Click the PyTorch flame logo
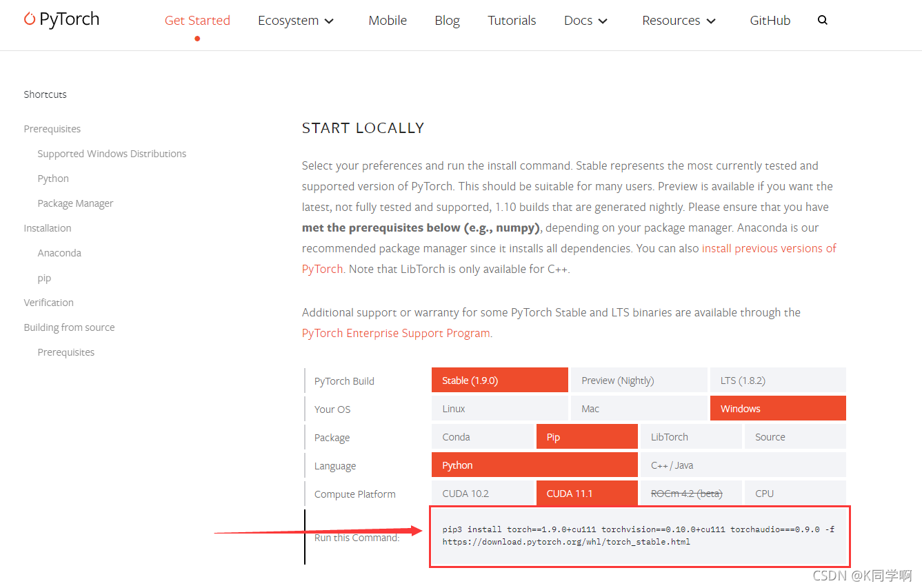Viewport: 922px width, 588px height. click(61, 19)
